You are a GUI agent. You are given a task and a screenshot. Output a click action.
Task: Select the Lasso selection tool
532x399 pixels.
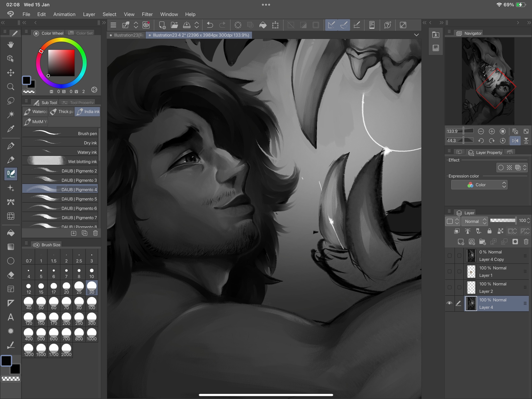pyautogui.click(x=11, y=101)
